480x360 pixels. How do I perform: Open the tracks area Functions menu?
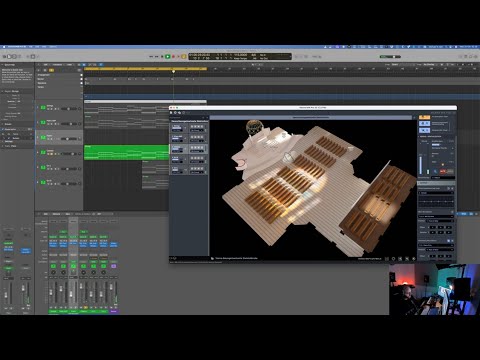pos(57,65)
